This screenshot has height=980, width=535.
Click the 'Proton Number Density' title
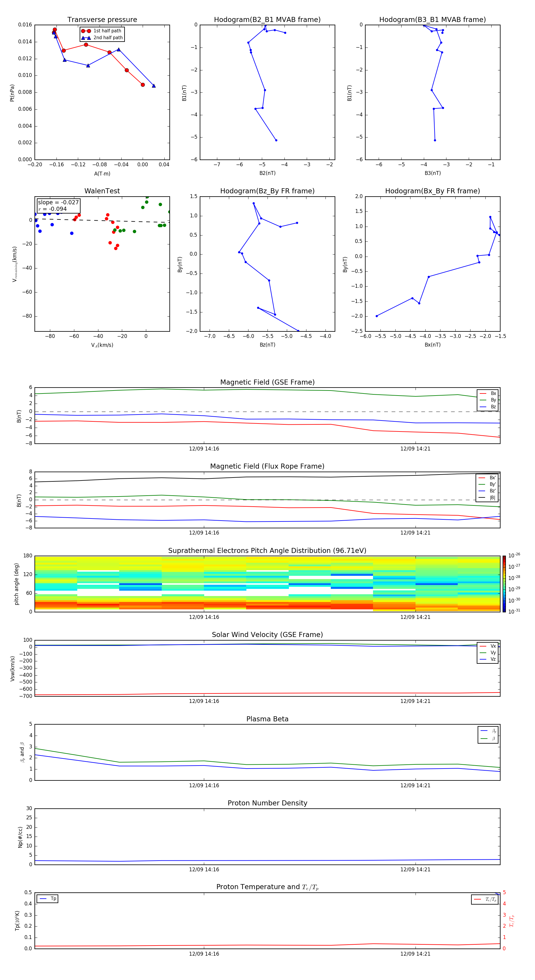(x=267, y=803)
